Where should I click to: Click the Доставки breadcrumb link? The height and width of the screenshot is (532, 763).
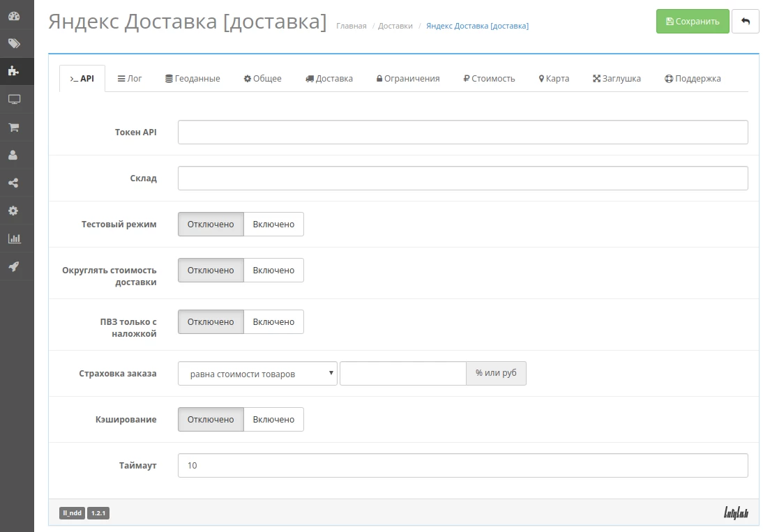395,26
